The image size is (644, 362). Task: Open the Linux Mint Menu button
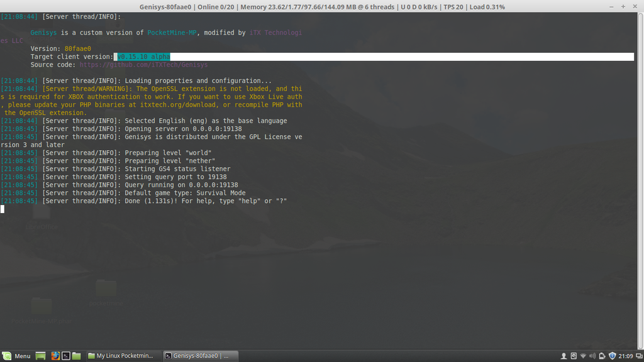(x=16, y=356)
